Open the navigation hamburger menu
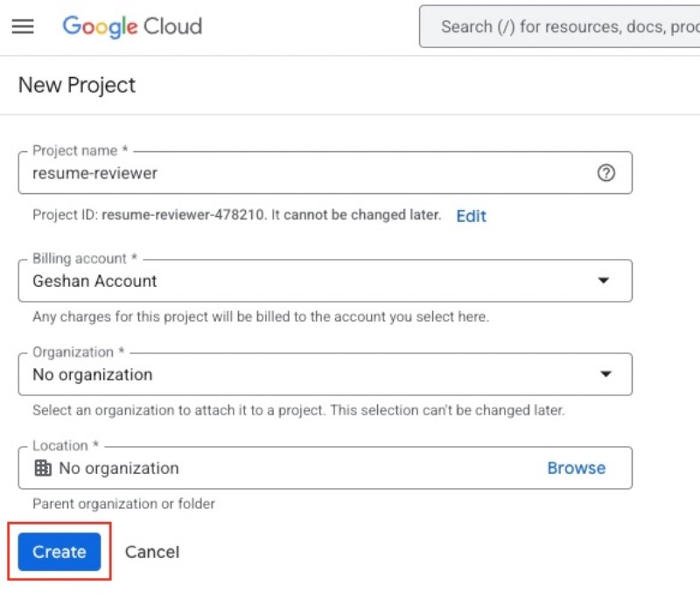This screenshot has height=613, width=700. pos(23,26)
